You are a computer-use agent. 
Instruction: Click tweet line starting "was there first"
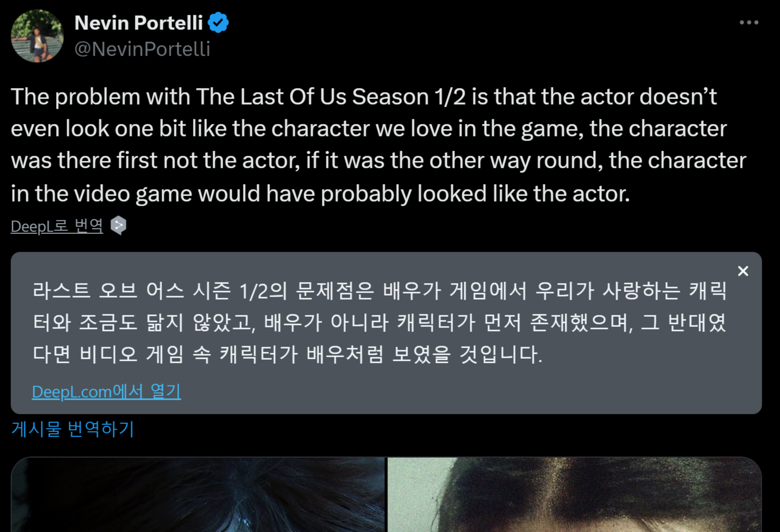[x=378, y=160]
